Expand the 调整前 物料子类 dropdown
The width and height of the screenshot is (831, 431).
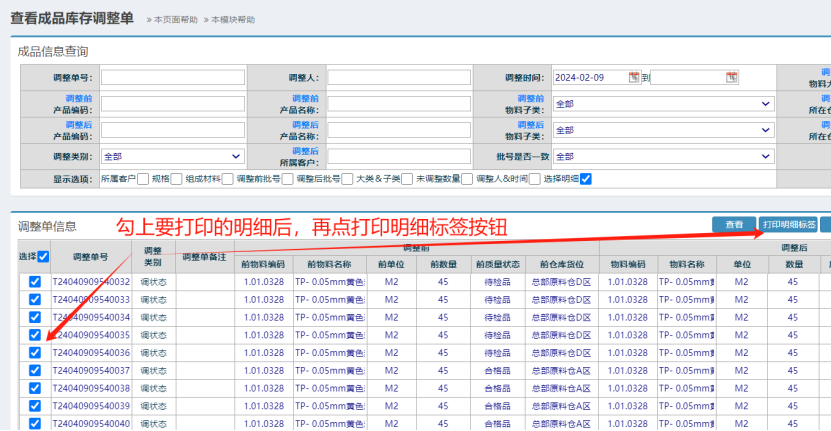[x=663, y=103]
